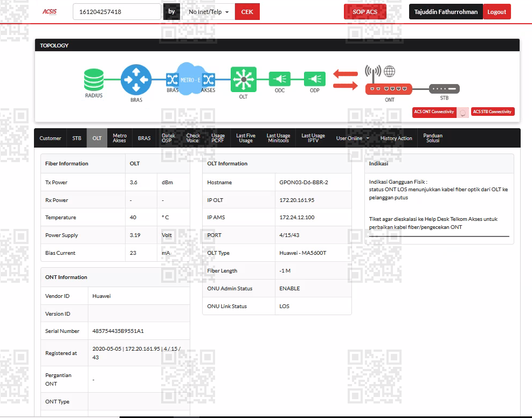This screenshot has height=418, width=532.
Task: Click serial number 485754435B9551A1
Action: pyautogui.click(x=118, y=331)
